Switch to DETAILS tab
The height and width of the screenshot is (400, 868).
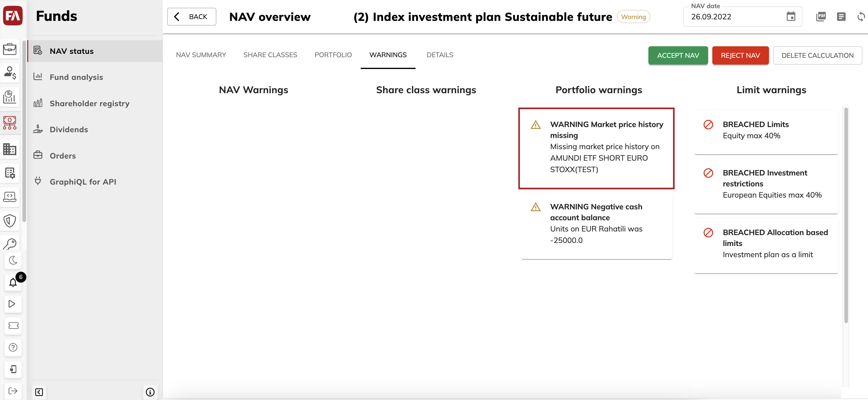point(440,55)
